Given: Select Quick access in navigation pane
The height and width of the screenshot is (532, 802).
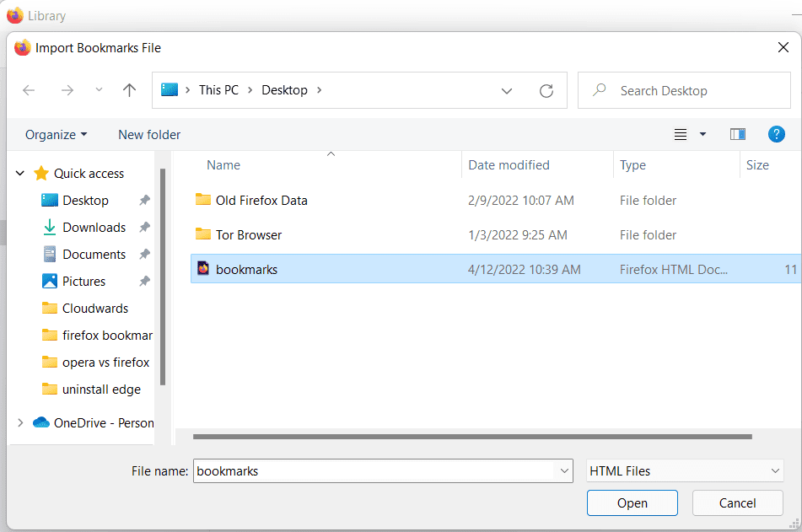Looking at the screenshot, I should tap(89, 174).
